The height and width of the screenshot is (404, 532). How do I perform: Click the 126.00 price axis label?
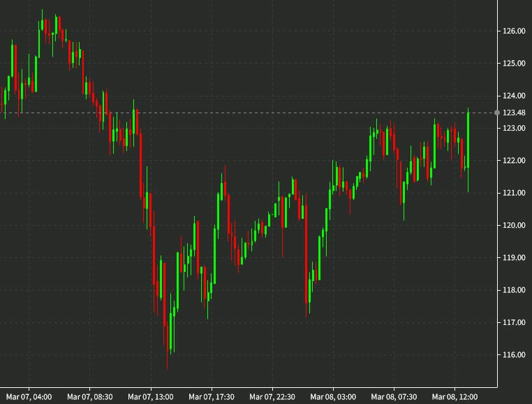click(x=513, y=31)
